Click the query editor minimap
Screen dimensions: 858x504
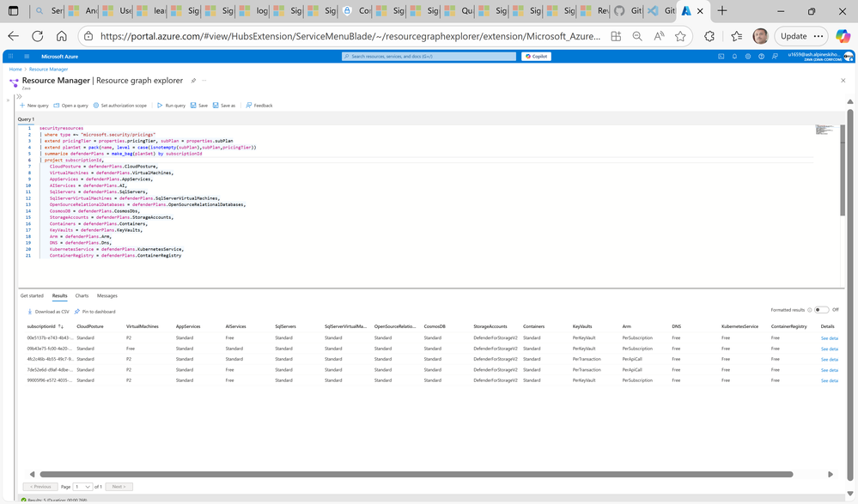[x=825, y=130]
